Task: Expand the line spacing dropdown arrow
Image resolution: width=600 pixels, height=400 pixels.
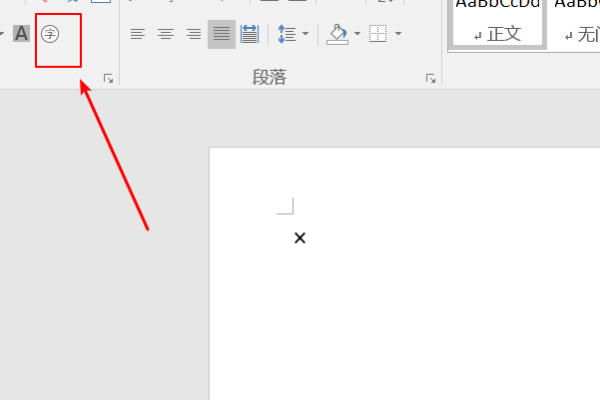Action: (x=305, y=34)
